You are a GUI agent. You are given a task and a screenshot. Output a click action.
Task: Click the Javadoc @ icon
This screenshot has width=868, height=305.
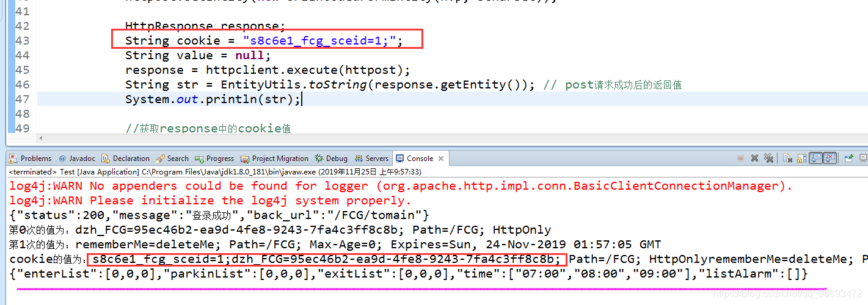tap(62, 159)
